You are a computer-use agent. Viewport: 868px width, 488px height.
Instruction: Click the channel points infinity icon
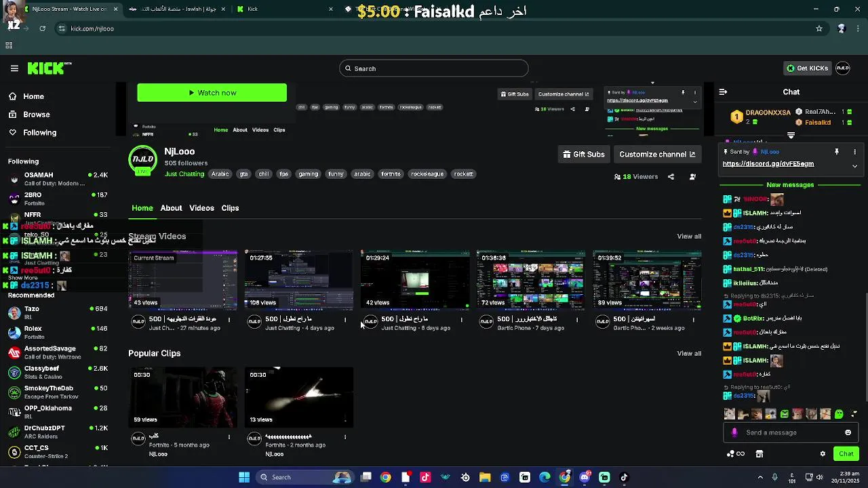741,454
